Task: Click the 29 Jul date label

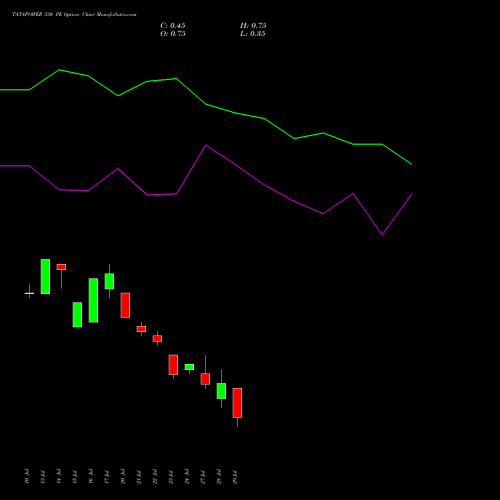Action: [235, 476]
